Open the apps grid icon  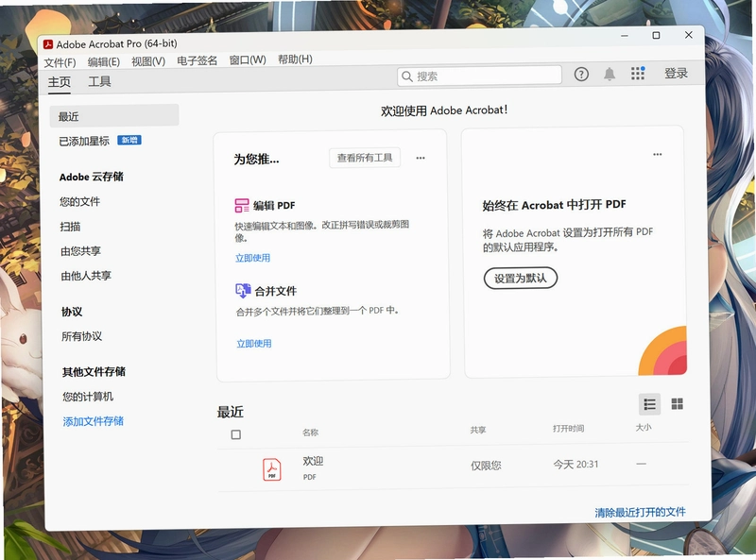(638, 73)
